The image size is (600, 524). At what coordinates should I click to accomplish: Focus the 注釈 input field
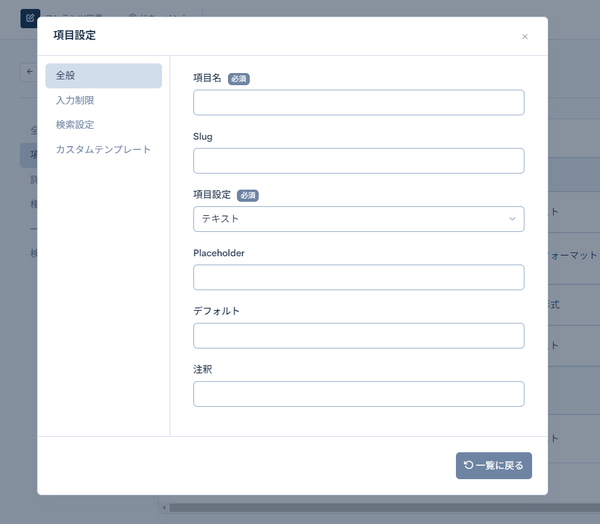click(359, 394)
